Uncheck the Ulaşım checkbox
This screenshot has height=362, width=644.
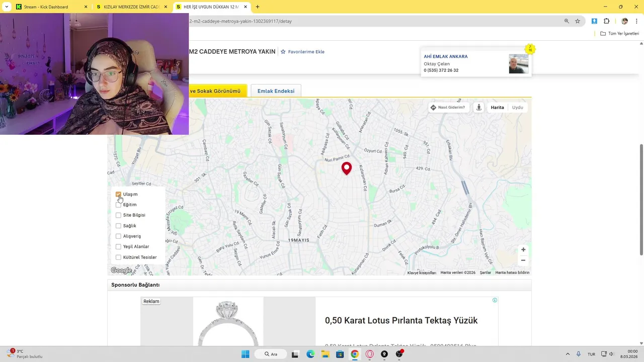(x=118, y=194)
